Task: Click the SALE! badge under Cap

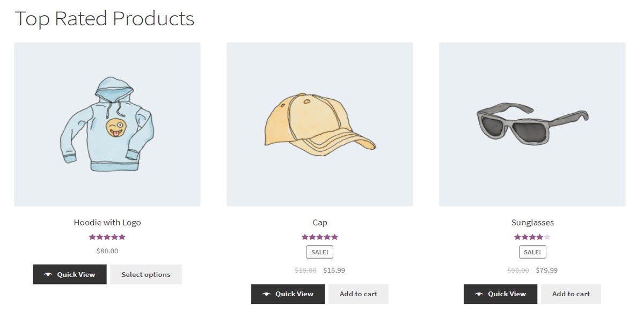Action: (x=320, y=252)
